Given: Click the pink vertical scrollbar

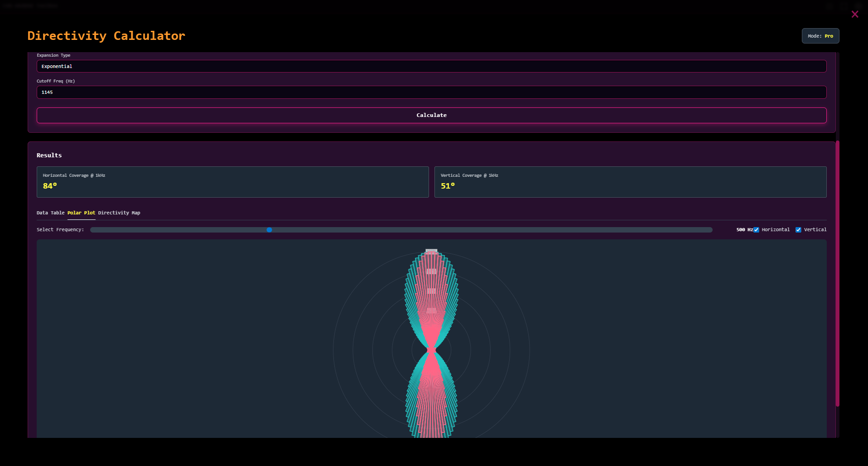Looking at the screenshot, I should tap(837, 272).
